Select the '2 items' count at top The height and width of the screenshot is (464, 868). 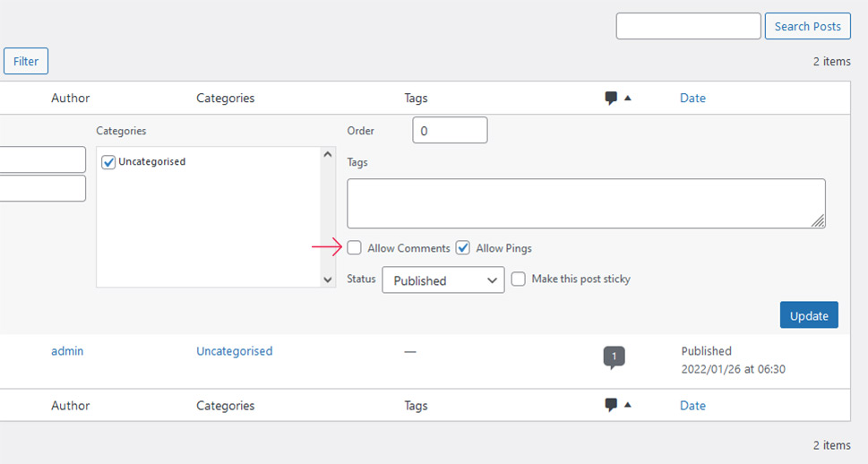[831, 62]
